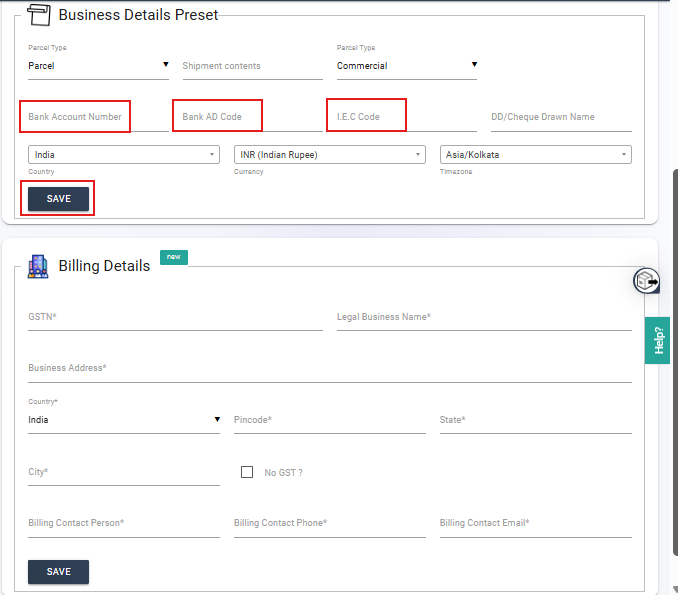This screenshot has width=678, height=595.
Task: Expand the billing Country India dropdown
Action: point(124,420)
